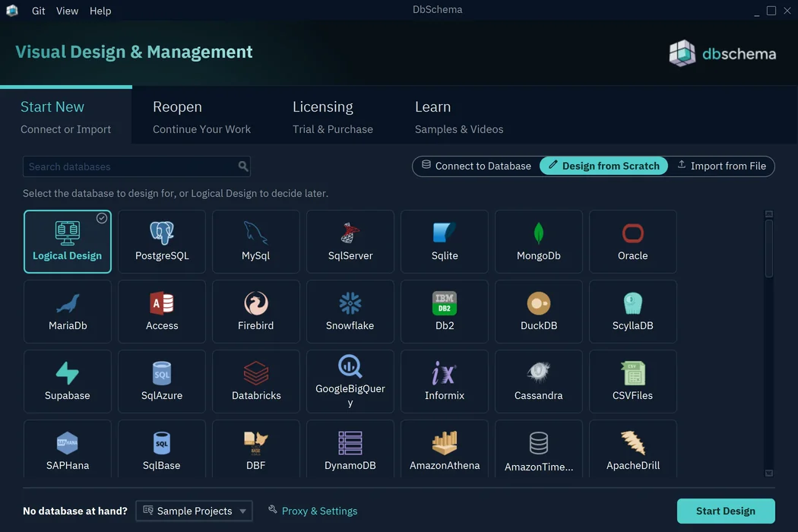
Task: Open the Learn tab
Action: pos(458,117)
